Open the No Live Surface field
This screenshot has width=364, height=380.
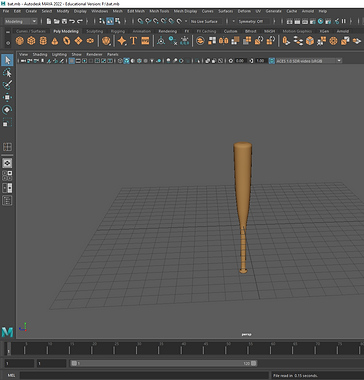pyautogui.click(x=206, y=21)
